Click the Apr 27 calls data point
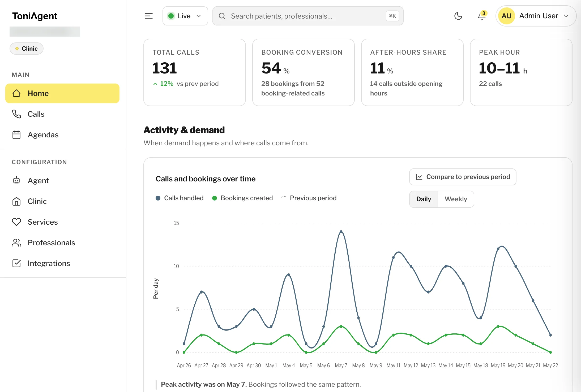 click(202, 292)
